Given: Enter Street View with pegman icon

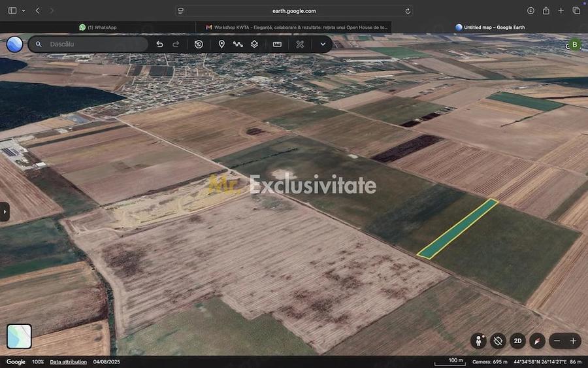Looking at the screenshot, I should point(478,341).
